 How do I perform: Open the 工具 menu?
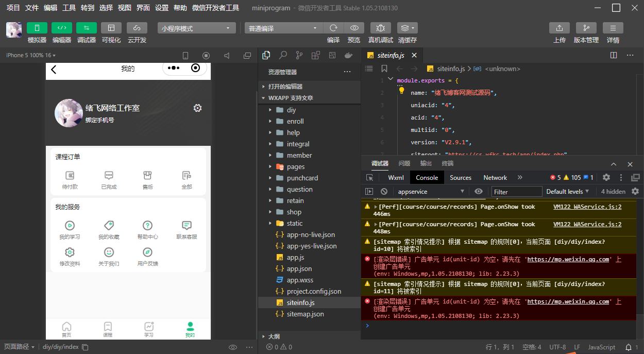(x=69, y=8)
